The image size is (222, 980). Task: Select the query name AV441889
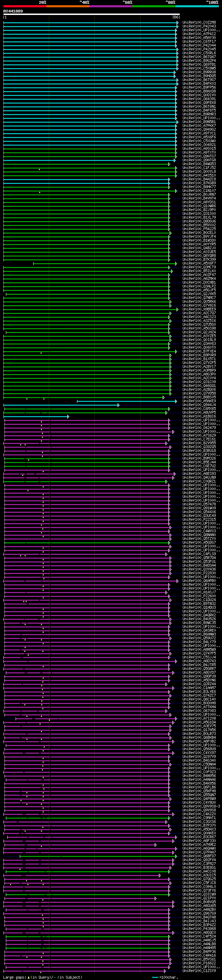pos(13,11)
